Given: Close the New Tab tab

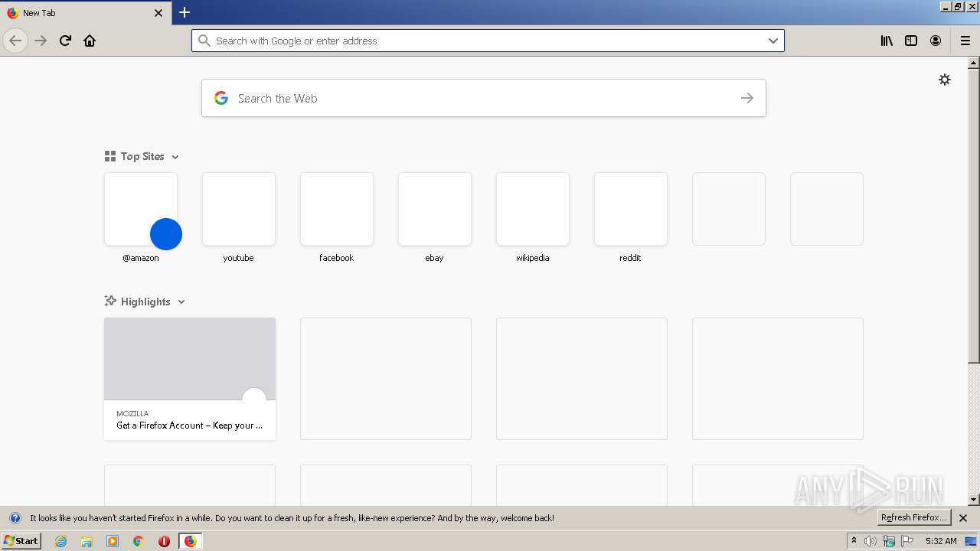Looking at the screenshot, I should (158, 13).
